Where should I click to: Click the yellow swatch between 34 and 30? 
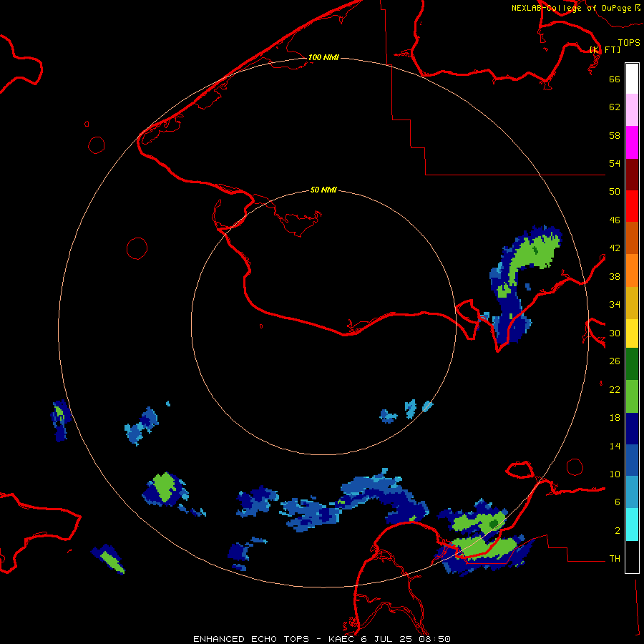pos(632,333)
